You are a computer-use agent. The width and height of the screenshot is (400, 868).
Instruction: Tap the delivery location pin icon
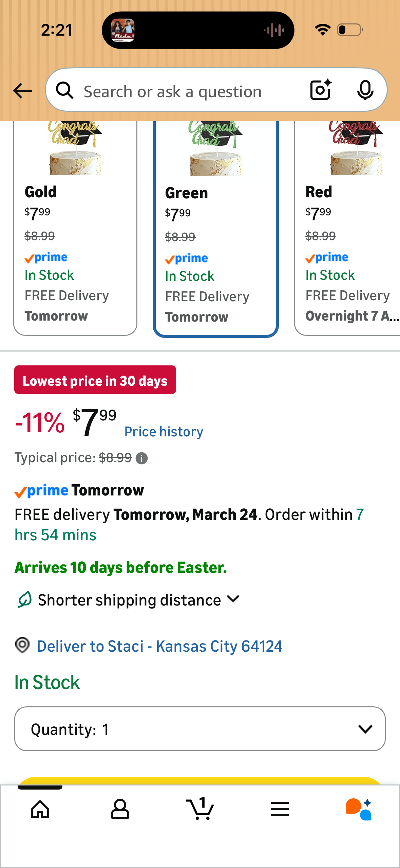22,645
